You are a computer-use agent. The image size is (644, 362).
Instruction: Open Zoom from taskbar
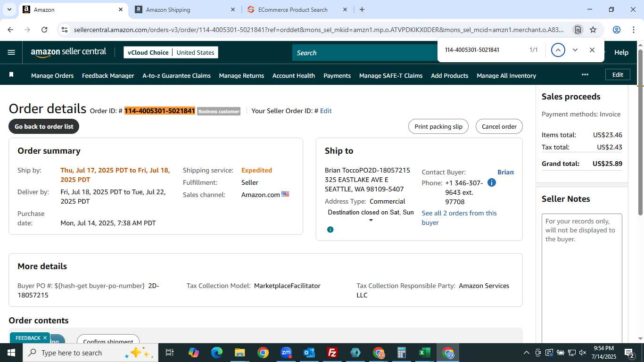[286, 353]
